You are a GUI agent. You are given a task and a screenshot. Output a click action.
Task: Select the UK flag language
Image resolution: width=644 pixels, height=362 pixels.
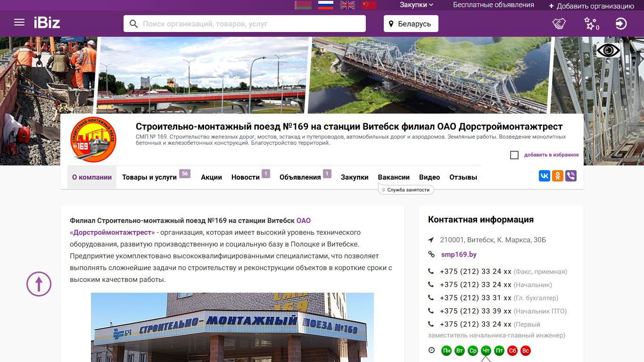click(x=348, y=5)
